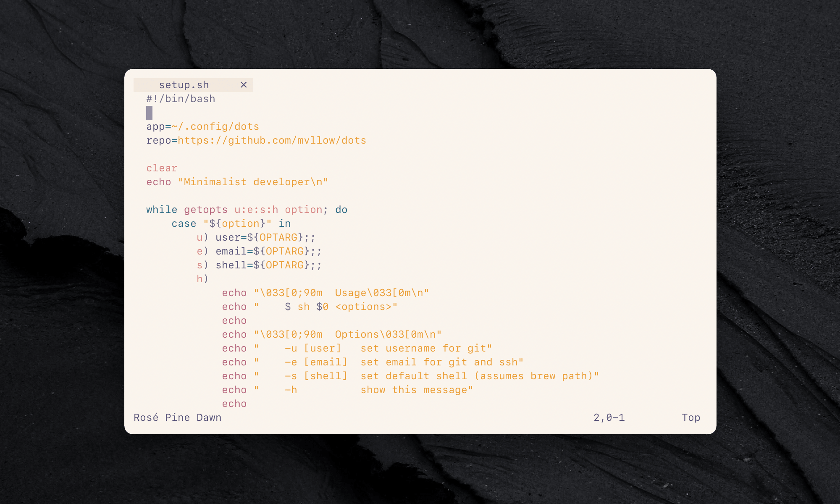Viewport: 840px width, 504px height.
Task: Select the app=~/.config/dots variable line
Action: tap(202, 126)
